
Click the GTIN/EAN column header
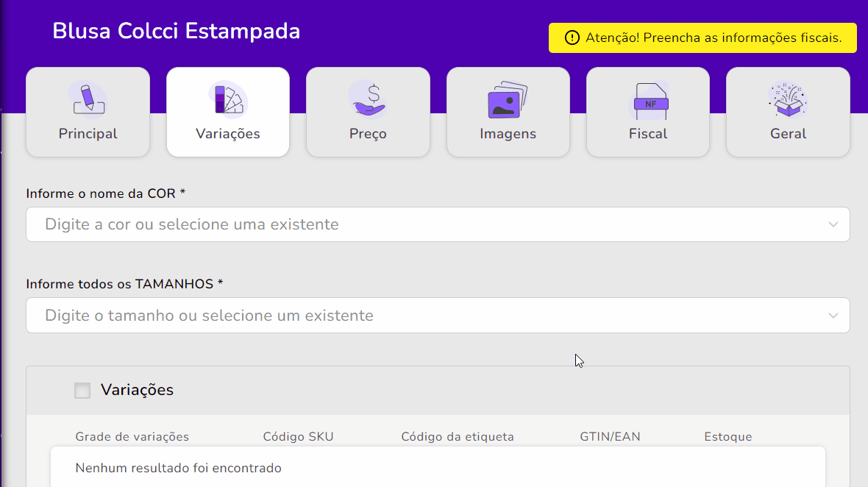coord(610,437)
